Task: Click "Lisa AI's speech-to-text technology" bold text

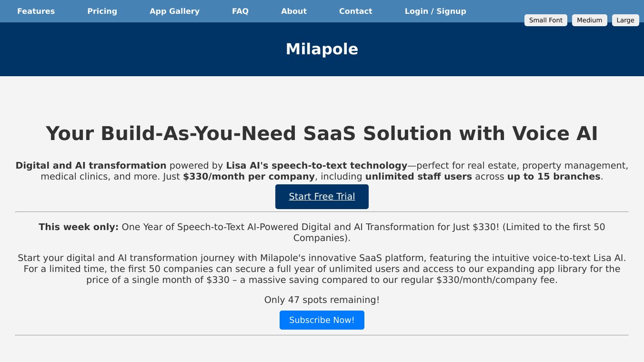Action: 317,165
